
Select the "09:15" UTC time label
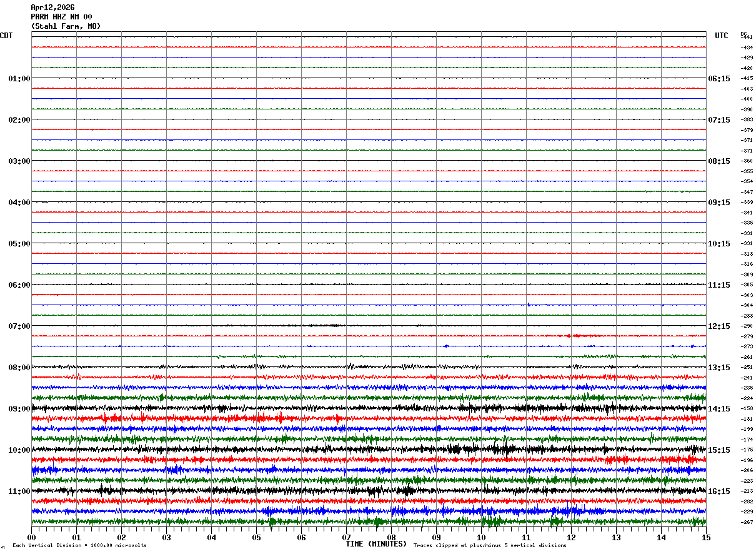point(719,203)
